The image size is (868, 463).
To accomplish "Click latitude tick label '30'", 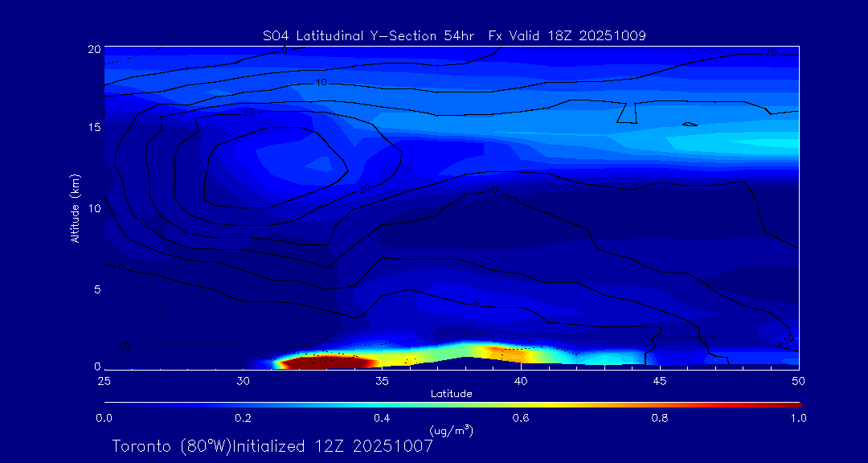I will 243,381.
